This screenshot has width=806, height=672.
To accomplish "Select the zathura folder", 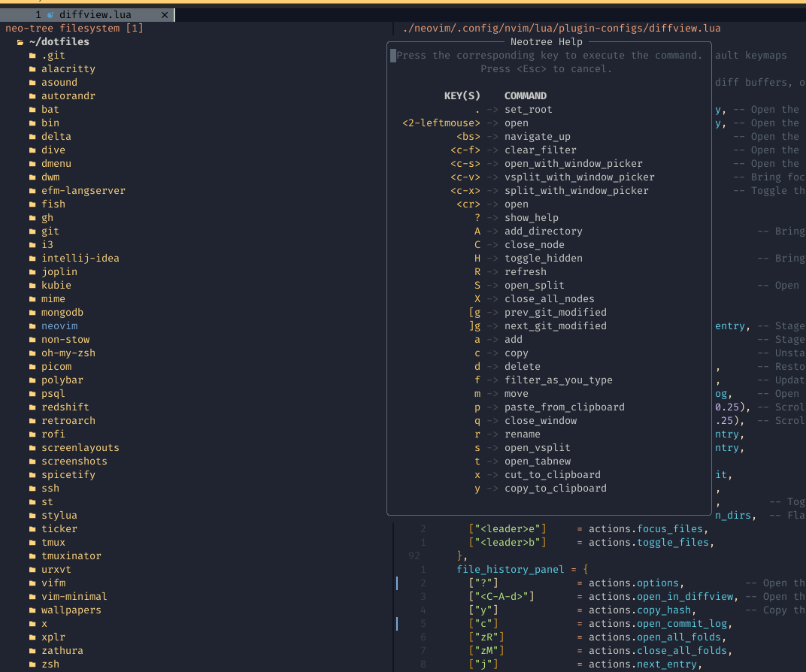I will 62,650.
